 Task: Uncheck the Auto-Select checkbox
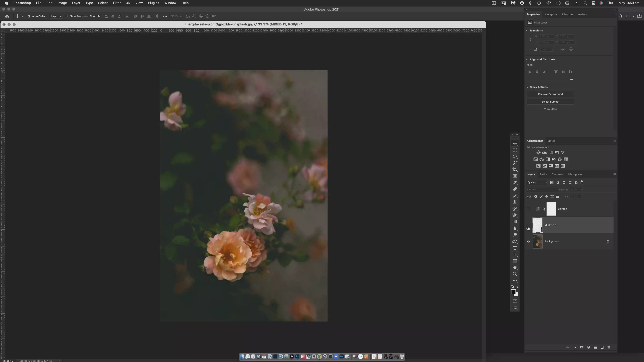click(x=29, y=16)
